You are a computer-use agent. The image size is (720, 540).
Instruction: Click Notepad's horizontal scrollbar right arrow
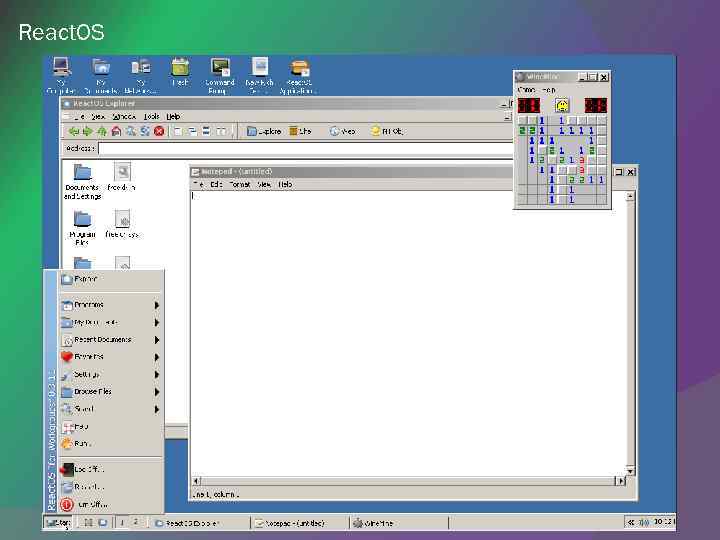click(621, 481)
